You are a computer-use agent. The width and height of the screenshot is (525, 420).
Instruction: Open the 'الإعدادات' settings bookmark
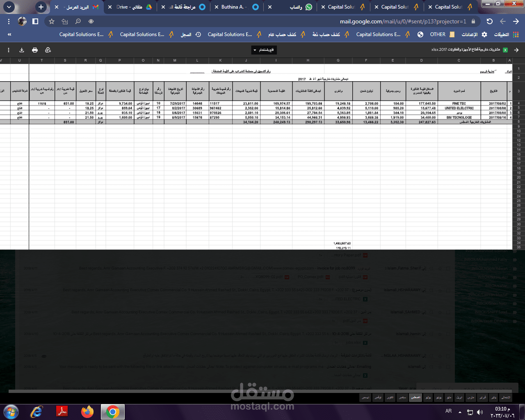coord(474,34)
